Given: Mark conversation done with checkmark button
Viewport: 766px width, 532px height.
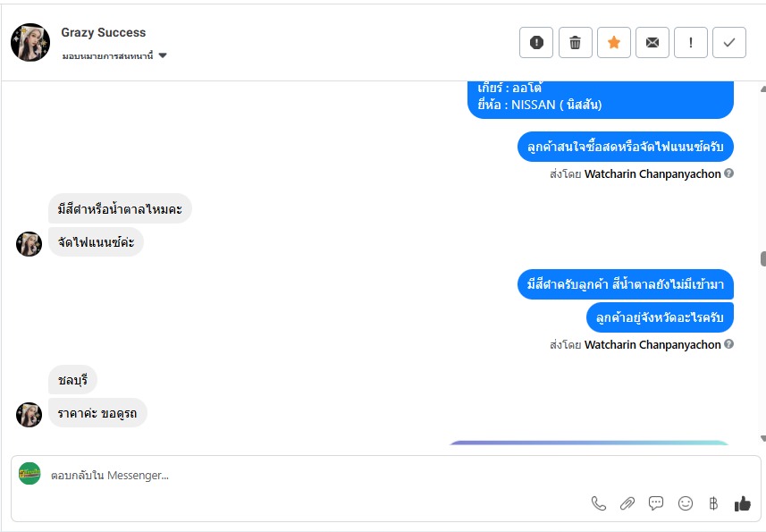Looking at the screenshot, I should [x=728, y=43].
